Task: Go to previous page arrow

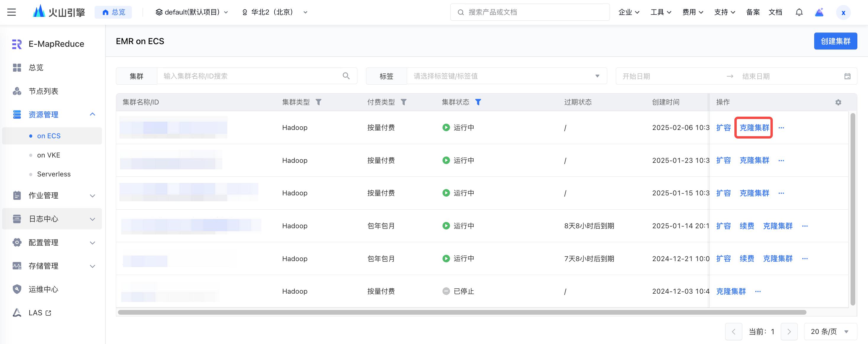Action: click(733, 332)
